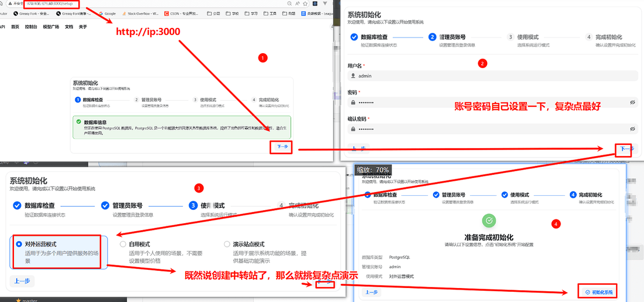Image resolution: width=644 pixels, height=302 pixels.
Task: Expand the 学习 bookmark folder
Action: point(251,13)
